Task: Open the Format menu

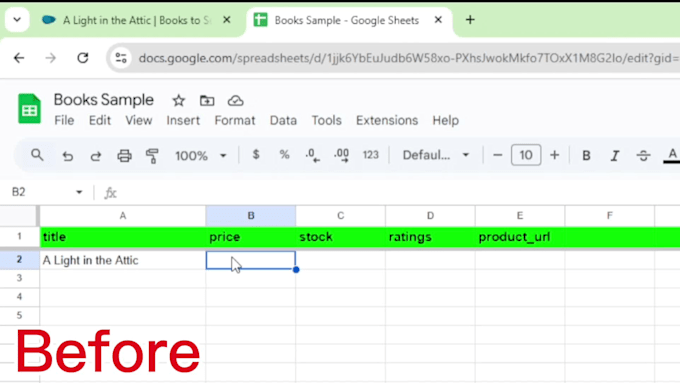Action: 235,120
